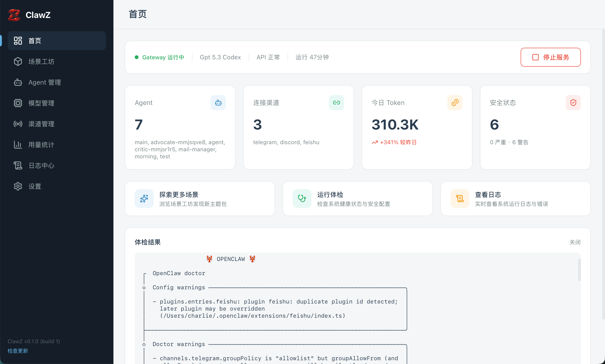This screenshot has height=364, width=605.
Task: Go to Agent 管理 in the sidebar
Action: [x=44, y=82]
